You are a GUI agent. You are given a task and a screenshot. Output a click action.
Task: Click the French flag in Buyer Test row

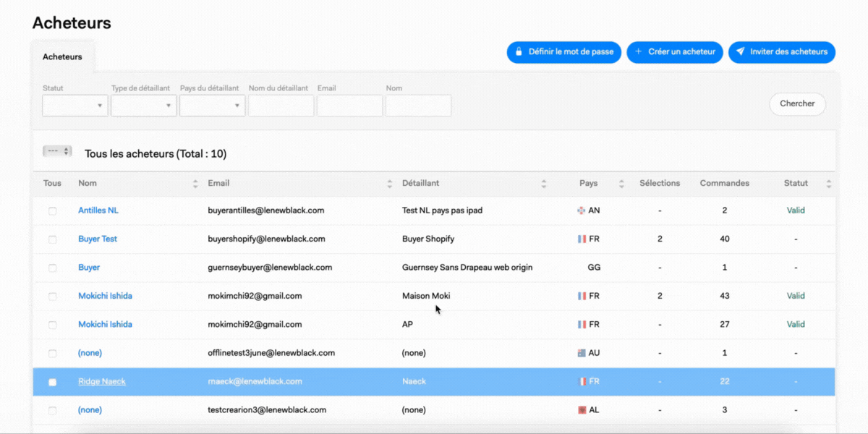tap(582, 239)
